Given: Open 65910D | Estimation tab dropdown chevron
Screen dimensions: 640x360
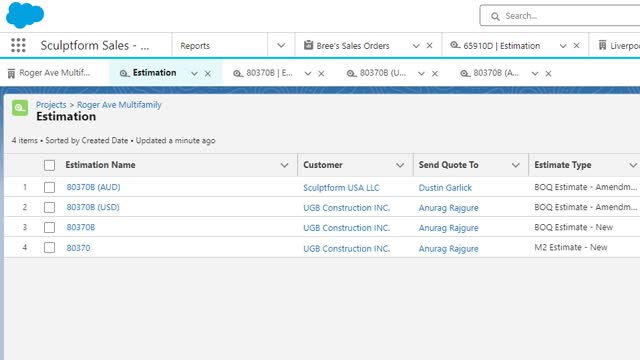Looking at the screenshot, I should (563, 46).
